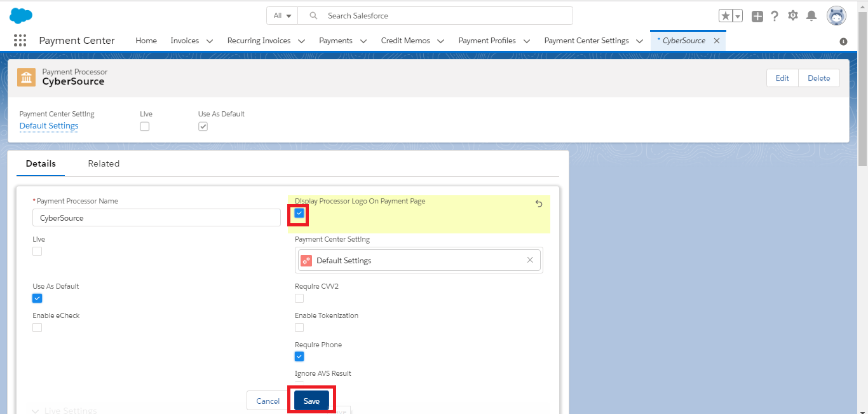Undo Display Processor Logo field change
This screenshot has width=868, height=414.
(539, 204)
